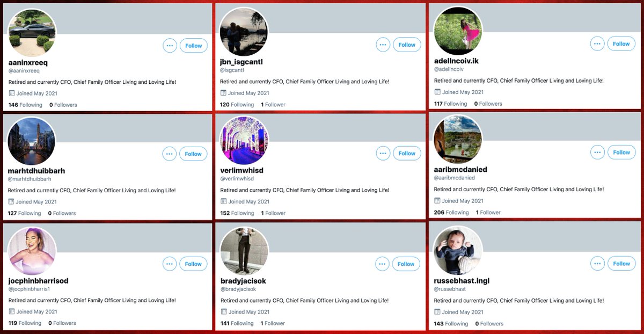644x334 pixels.
Task: Open more options for bradyjacisok
Action: (x=383, y=264)
